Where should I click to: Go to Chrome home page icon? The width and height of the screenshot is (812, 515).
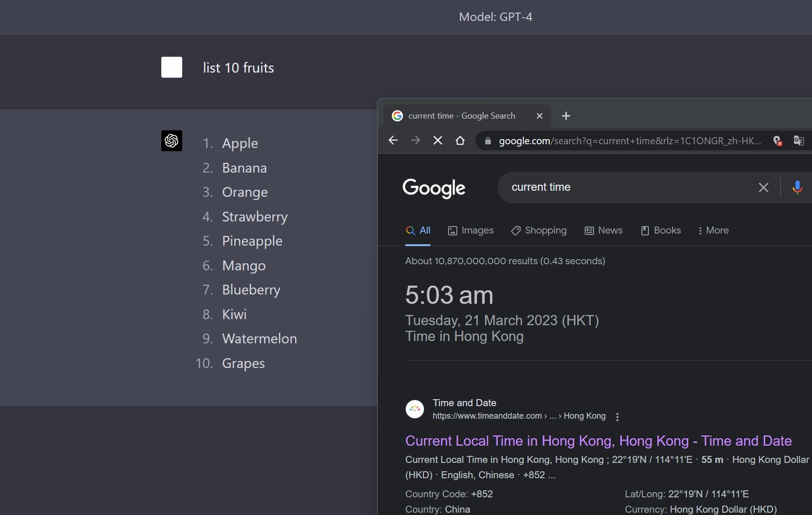coord(460,140)
